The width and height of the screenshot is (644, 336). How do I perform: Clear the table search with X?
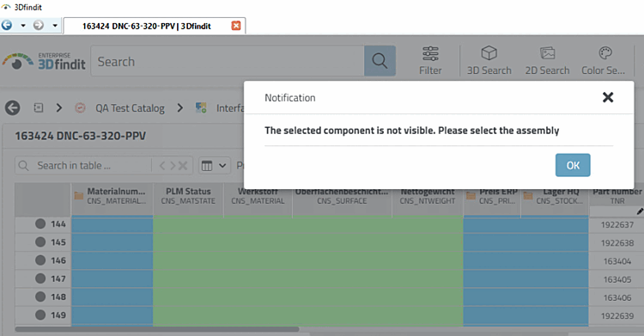pyautogui.click(x=183, y=165)
